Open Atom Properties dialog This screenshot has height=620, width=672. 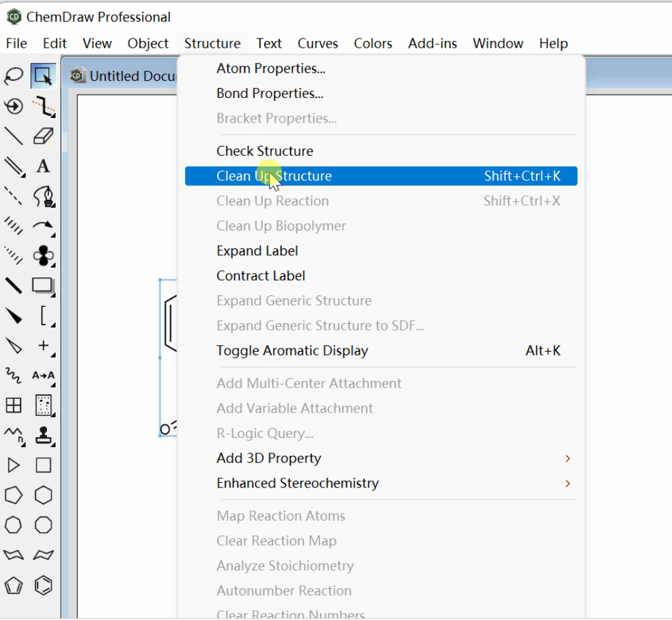point(271,69)
